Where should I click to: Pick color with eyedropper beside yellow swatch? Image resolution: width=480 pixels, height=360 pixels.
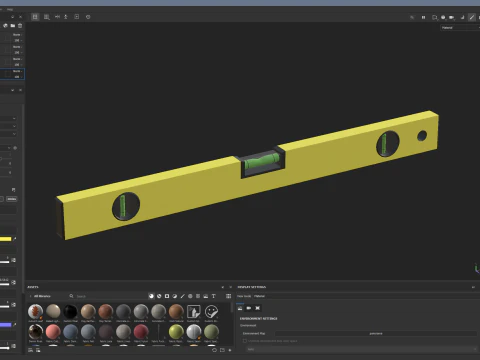[14, 239]
